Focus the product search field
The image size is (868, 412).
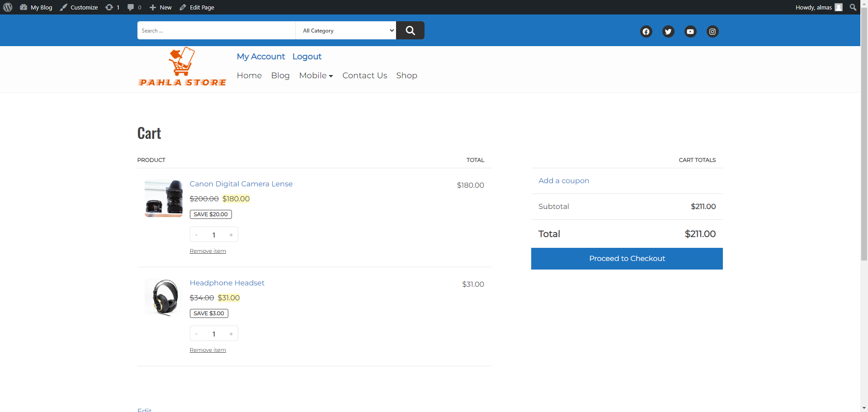216,31
